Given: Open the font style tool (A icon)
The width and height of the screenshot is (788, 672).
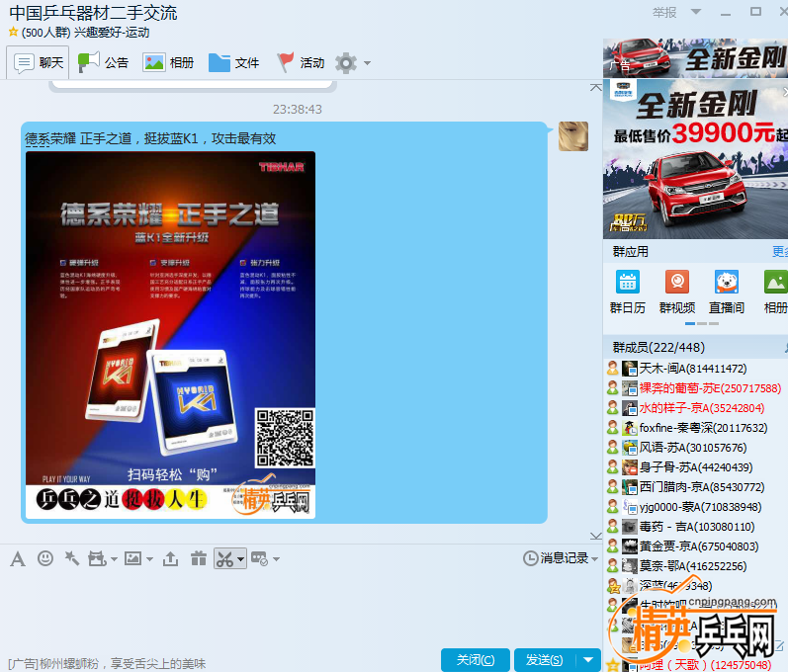Looking at the screenshot, I should (18, 558).
